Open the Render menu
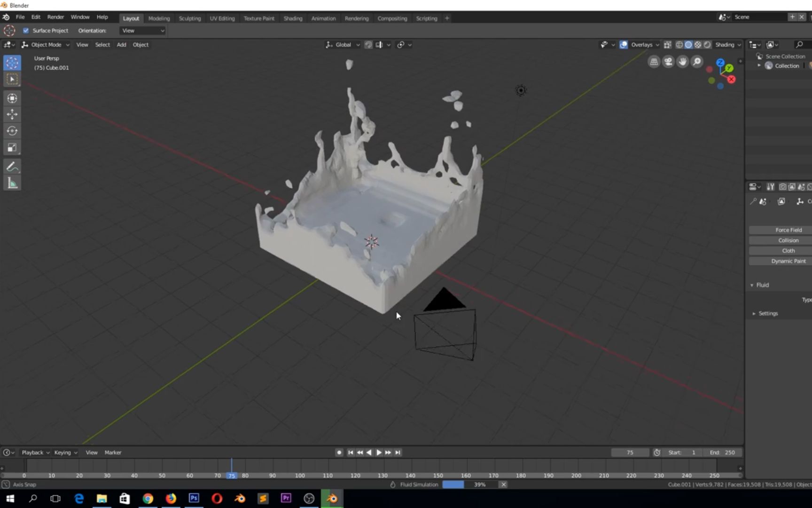The image size is (812, 508). (x=55, y=16)
